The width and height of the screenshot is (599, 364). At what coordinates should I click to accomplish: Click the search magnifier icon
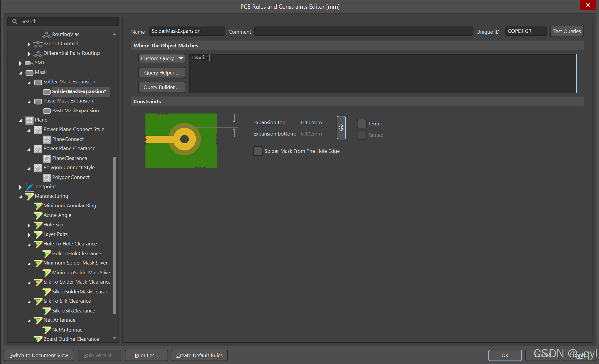coord(15,21)
